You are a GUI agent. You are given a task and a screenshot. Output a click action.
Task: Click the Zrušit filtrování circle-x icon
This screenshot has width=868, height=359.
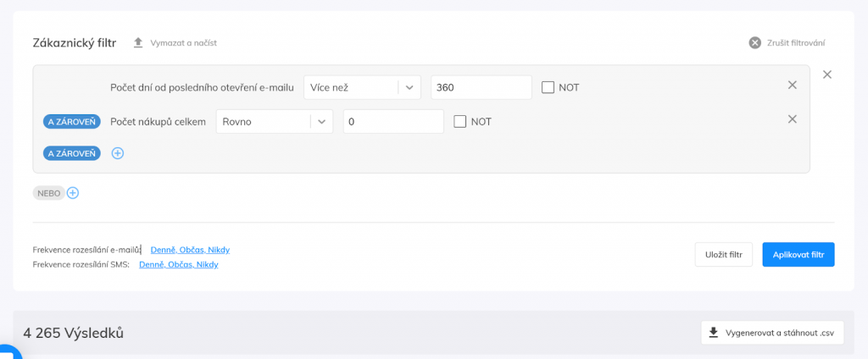[755, 42]
